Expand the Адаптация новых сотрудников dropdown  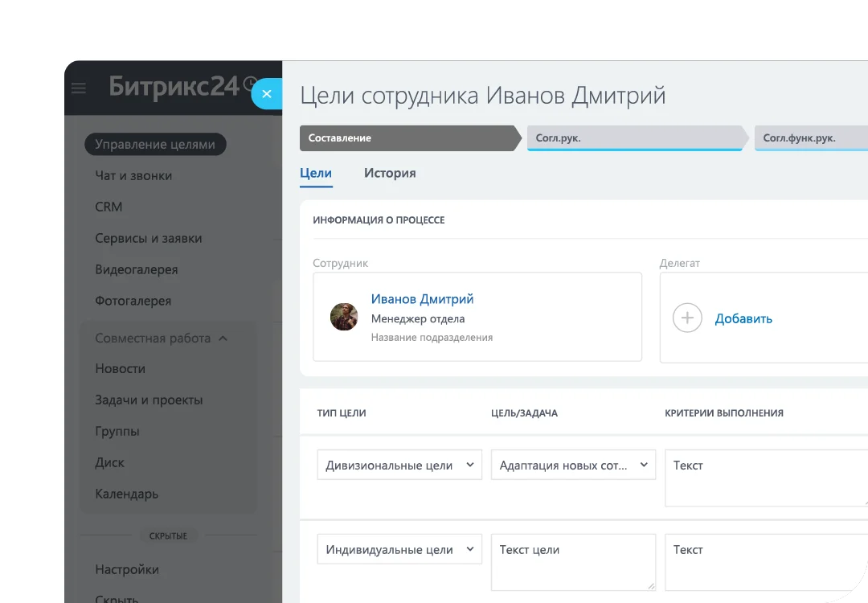coord(573,466)
